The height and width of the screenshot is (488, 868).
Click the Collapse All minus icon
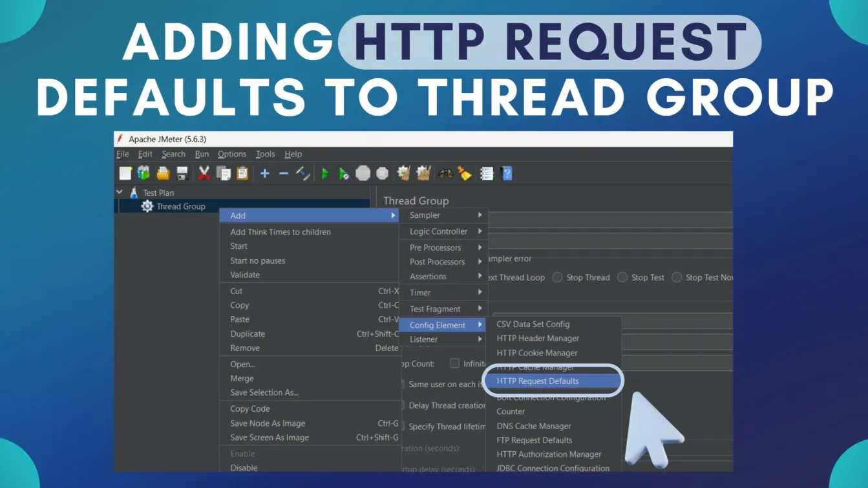(x=284, y=173)
